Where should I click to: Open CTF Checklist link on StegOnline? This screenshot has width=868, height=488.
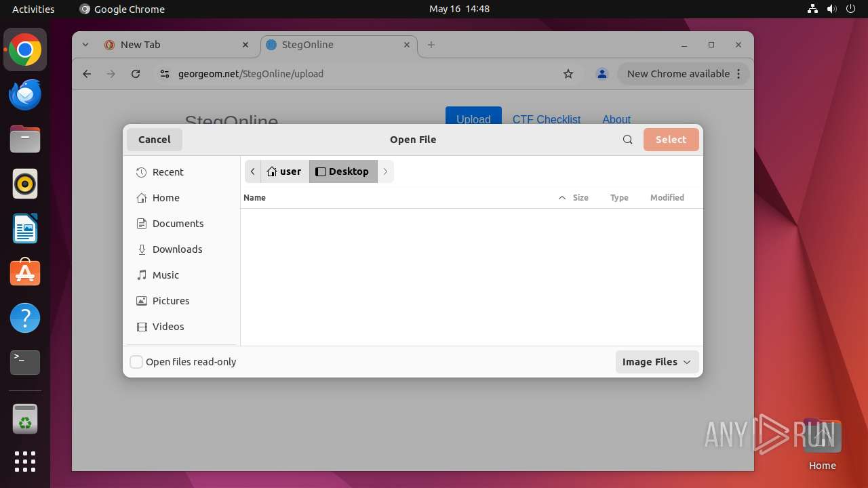tap(547, 119)
